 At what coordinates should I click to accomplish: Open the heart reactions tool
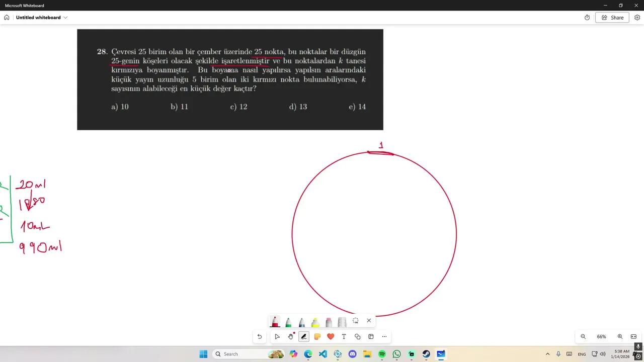point(331,336)
